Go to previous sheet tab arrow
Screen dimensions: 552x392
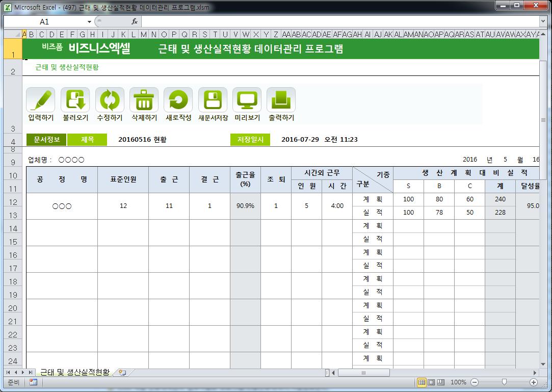16,372
